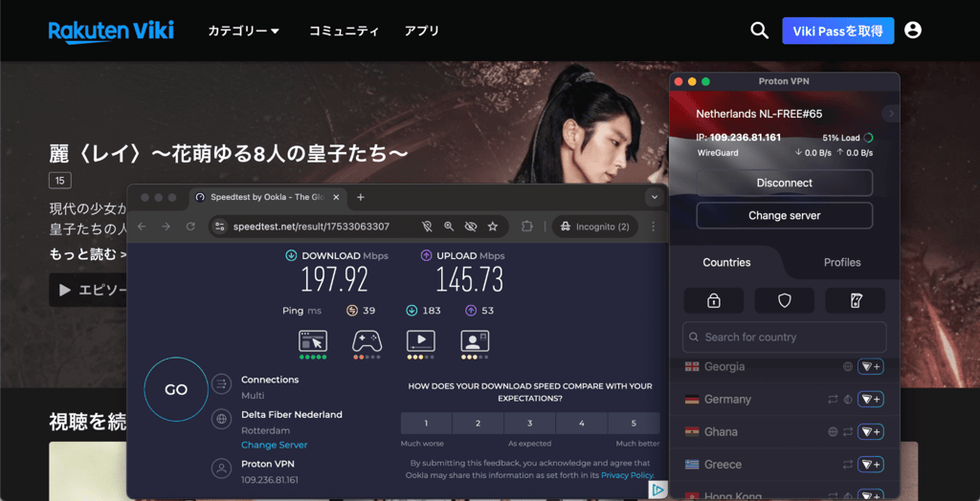Click the web browsing experience icon
This screenshot has height=501, width=980.
313,341
